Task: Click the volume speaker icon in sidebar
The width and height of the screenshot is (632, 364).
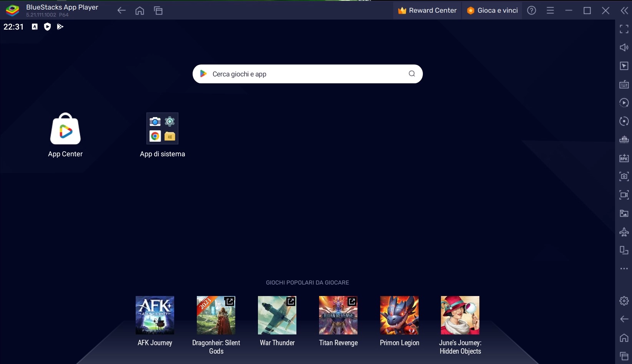Action: 624,47
